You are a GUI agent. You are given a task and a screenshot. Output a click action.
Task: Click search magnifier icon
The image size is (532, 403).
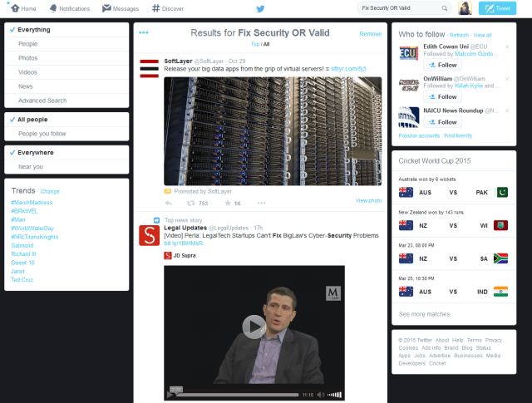(x=445, y=8)
